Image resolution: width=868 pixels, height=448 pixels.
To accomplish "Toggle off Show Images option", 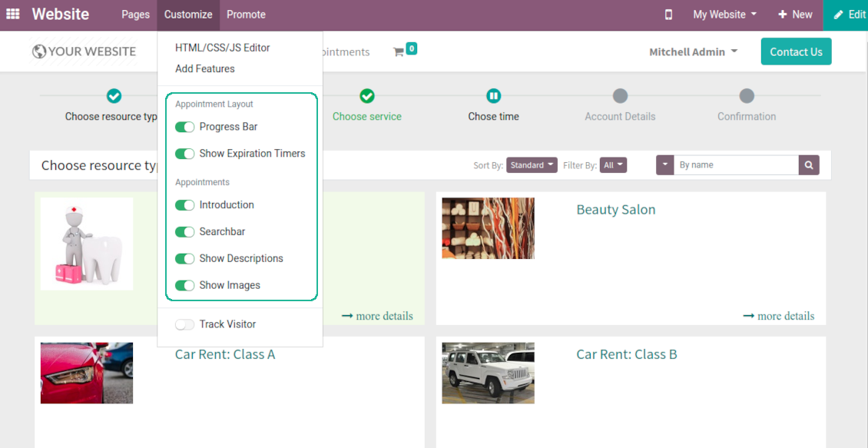I will pos(184,285).
